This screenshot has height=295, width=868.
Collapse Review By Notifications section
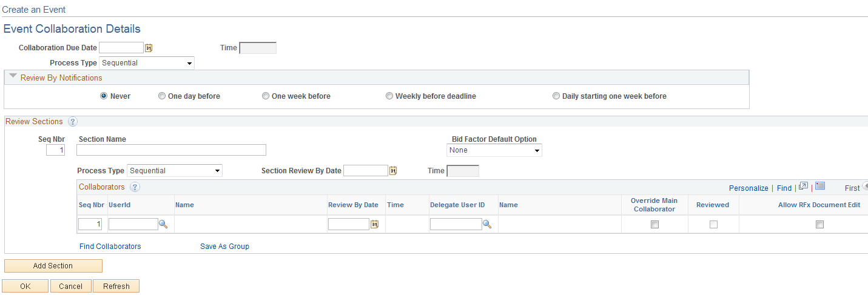point(13,77)
